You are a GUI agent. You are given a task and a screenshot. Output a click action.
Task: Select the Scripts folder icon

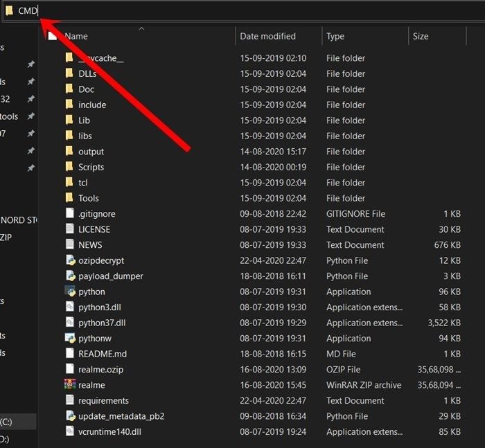(x=69, y=167)
